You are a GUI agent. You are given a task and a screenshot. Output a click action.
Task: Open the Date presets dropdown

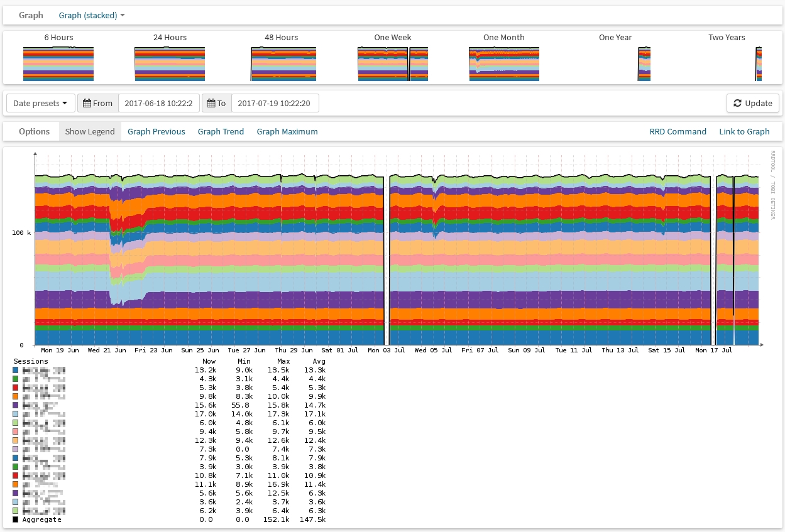40,103
